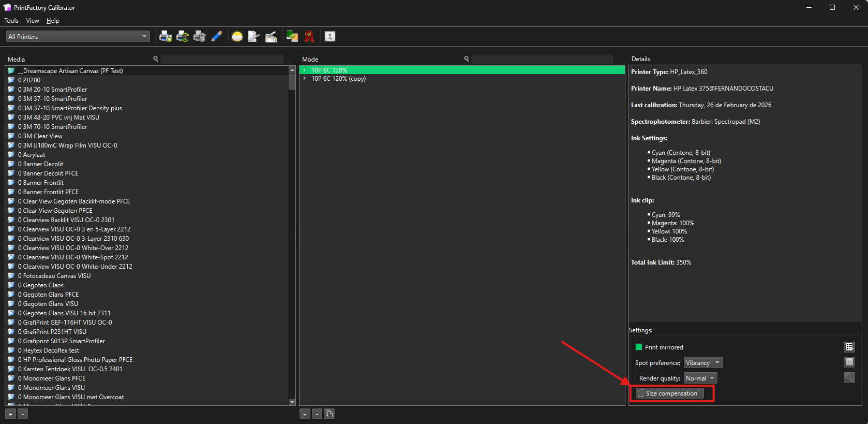Click the plus button under Mode list

(305, 414)
